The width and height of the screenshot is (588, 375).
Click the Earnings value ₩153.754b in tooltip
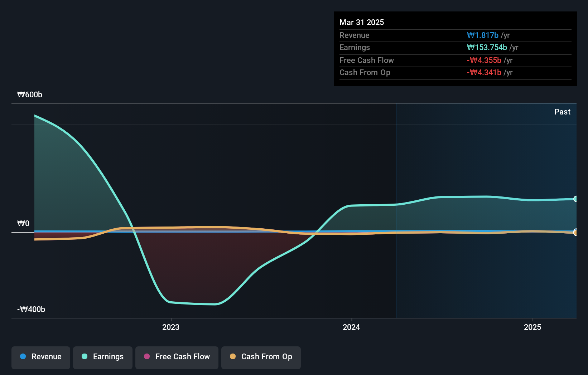[487, 47]
